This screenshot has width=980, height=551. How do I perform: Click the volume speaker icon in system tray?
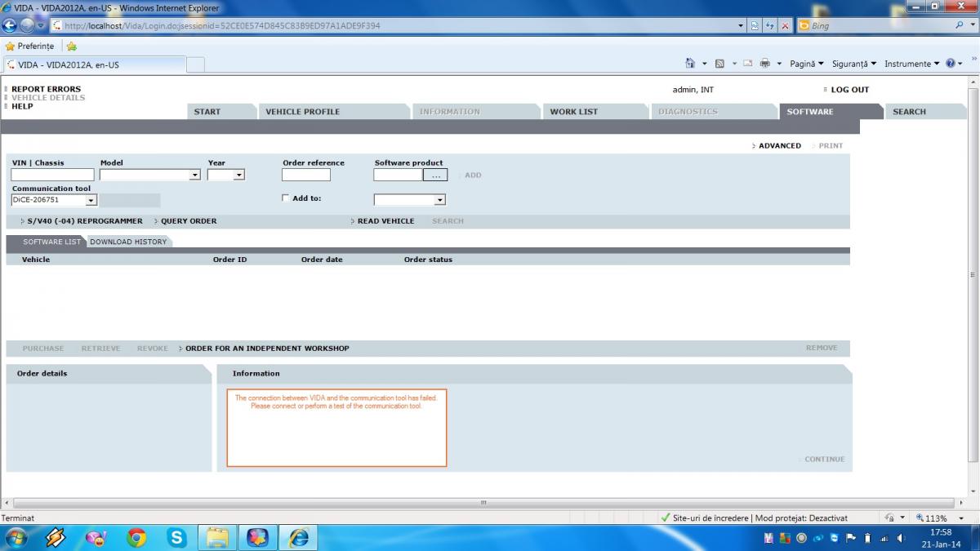coord(899,538)
